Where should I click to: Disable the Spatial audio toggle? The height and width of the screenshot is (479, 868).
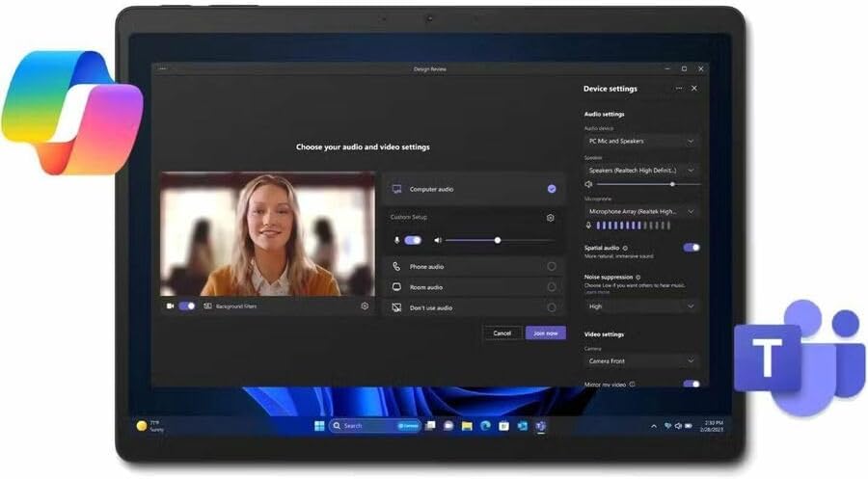(x=692, y=248)
